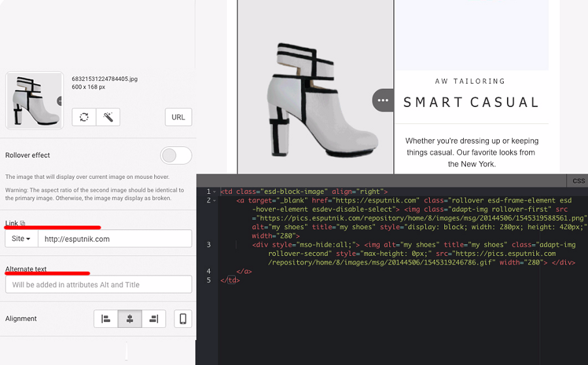This screenshot has height=365, width=588.
Task: Open the Site link type dropdown
Action: pos(22,239)
